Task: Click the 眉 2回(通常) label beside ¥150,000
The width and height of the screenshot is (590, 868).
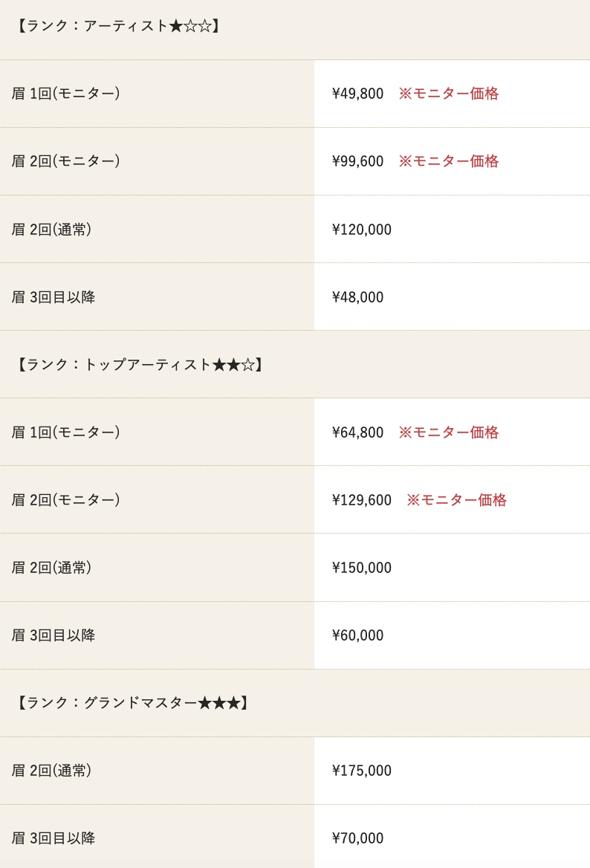Action: [x=51, y=568]
